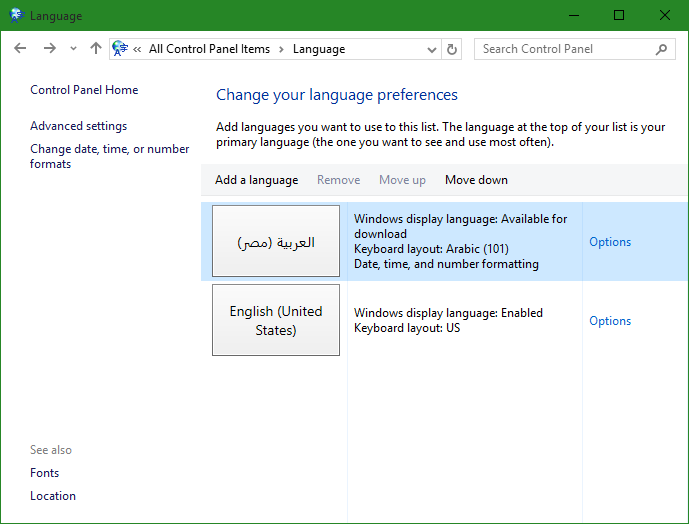Maximize the Language window
689x524 pixels.
[x=619, y=15]
